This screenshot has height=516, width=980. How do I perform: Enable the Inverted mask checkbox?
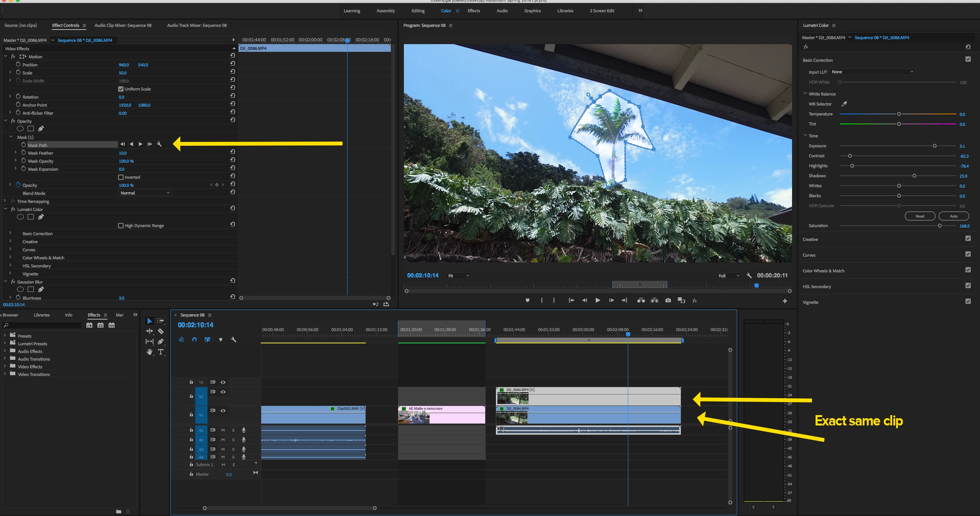[x=121, y=177]
